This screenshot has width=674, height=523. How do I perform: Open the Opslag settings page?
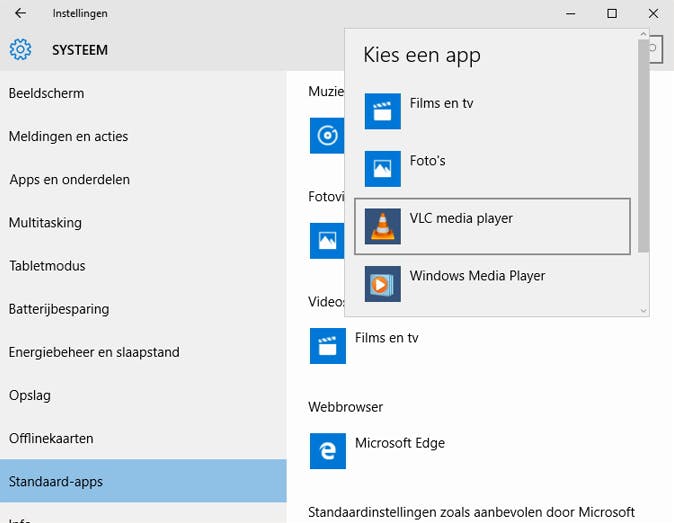[x=29, y=395]
